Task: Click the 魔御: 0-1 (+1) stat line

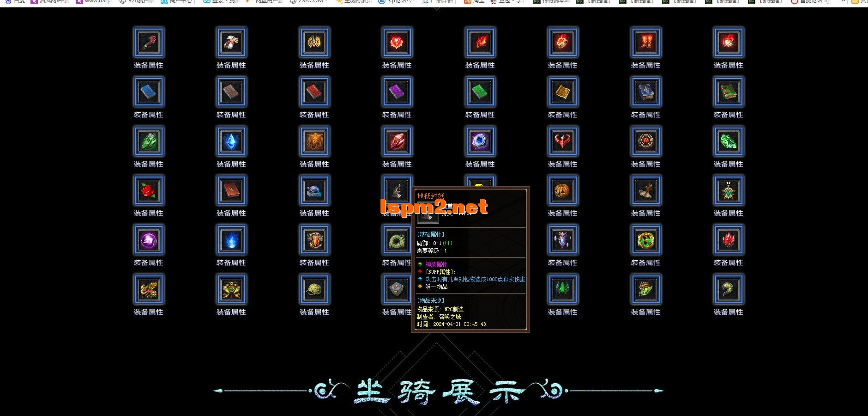Action: (434, 243)
